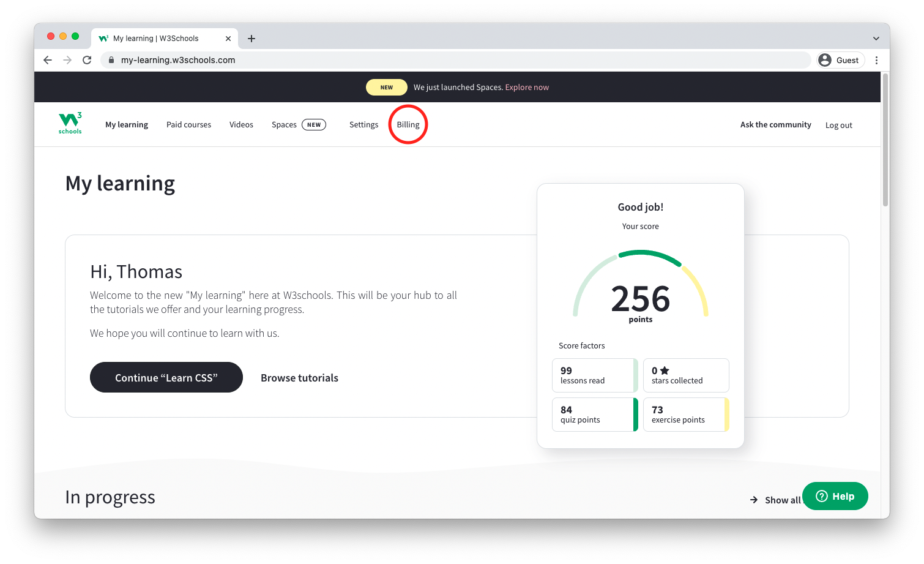Screen dimensions: 924x564
Task: Click the Guest profile button
Action: tap(841, 60)
